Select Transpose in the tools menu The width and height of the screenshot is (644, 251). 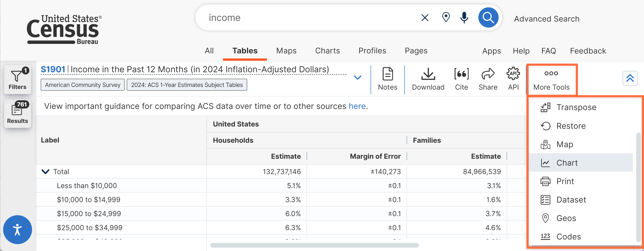point(576,107)
